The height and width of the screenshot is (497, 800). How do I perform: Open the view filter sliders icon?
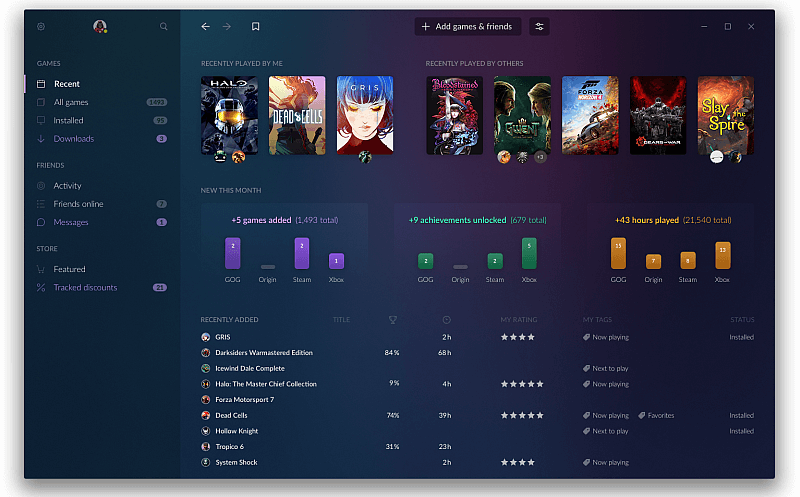(x=539, y=27)
